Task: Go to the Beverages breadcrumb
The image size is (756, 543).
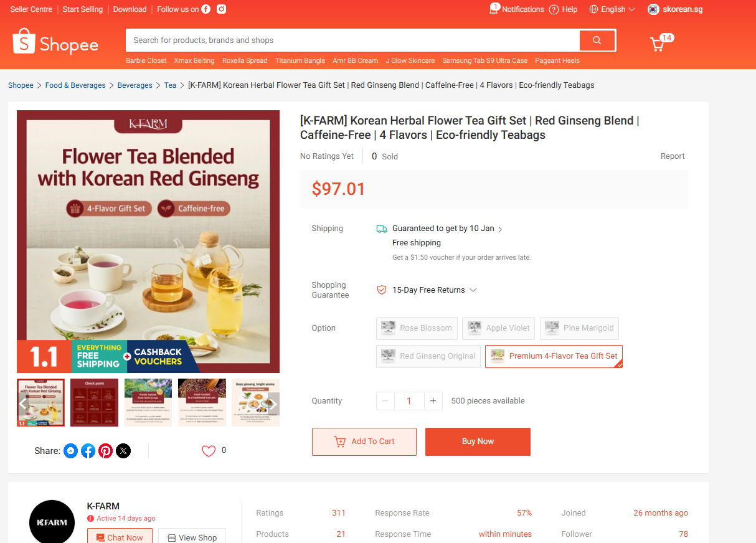Action: click(135, 85)
